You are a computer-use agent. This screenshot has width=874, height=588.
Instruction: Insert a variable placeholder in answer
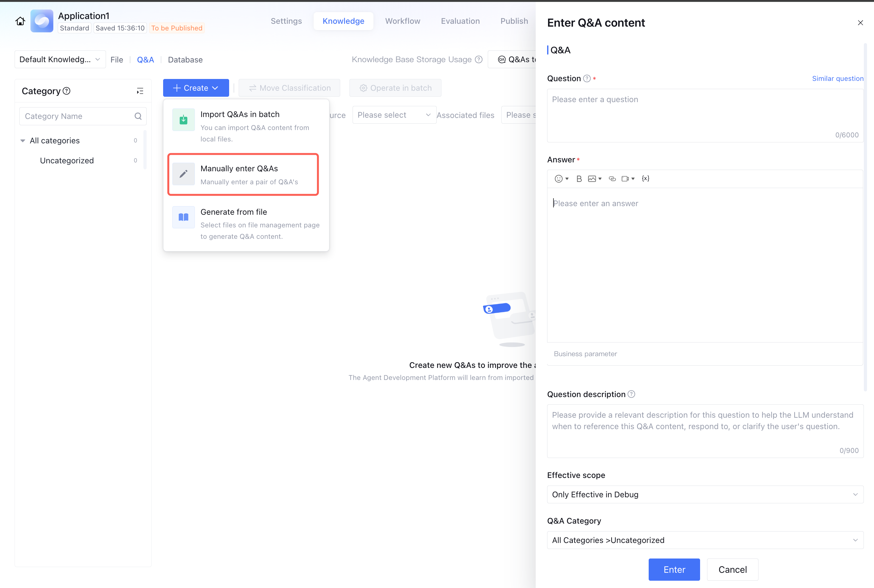pos(646,179)
